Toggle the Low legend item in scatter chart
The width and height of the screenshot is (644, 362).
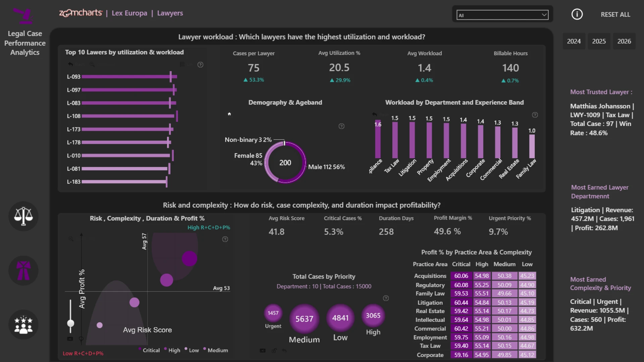(192, 350)
